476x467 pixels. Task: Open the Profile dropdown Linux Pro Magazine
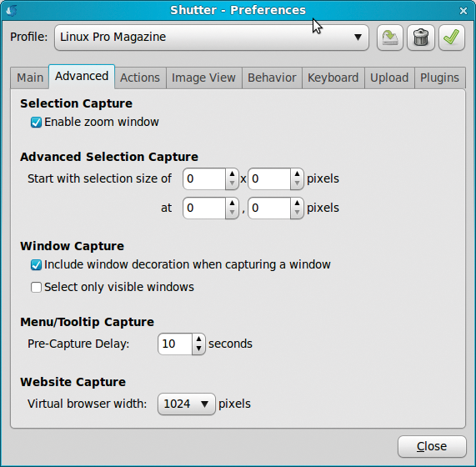[x=212, y=38]
